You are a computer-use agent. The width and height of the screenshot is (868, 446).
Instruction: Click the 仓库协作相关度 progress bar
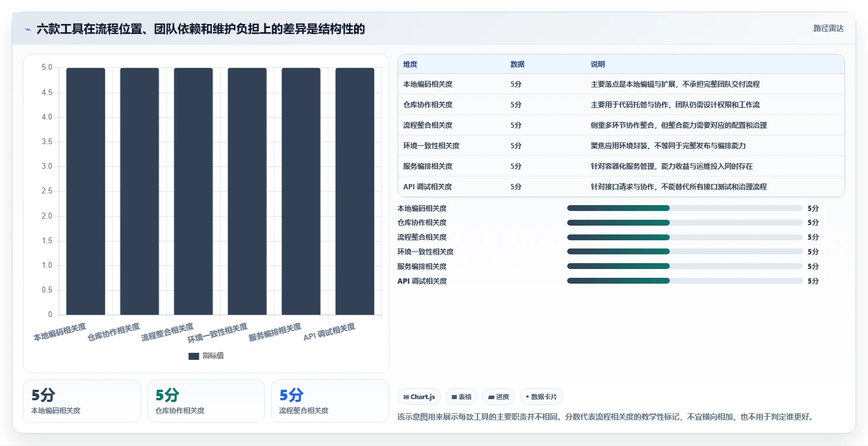(x=685, y=223)
